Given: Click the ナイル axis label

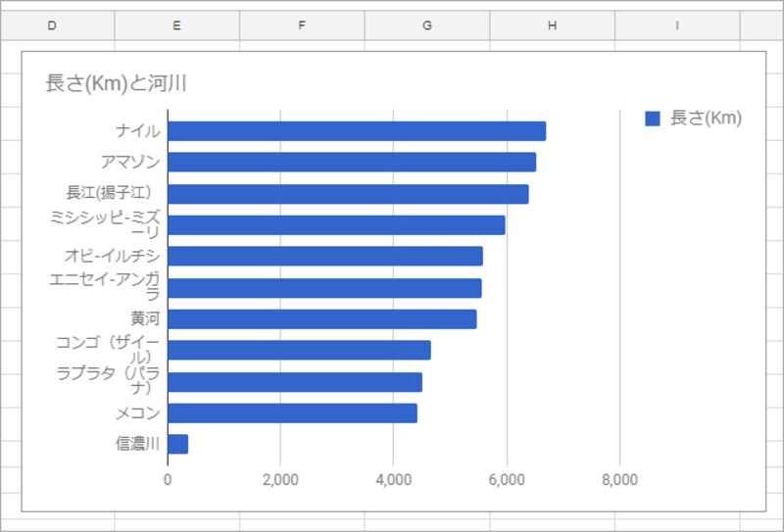Looking at the screenshot, I should pos(138,131).
